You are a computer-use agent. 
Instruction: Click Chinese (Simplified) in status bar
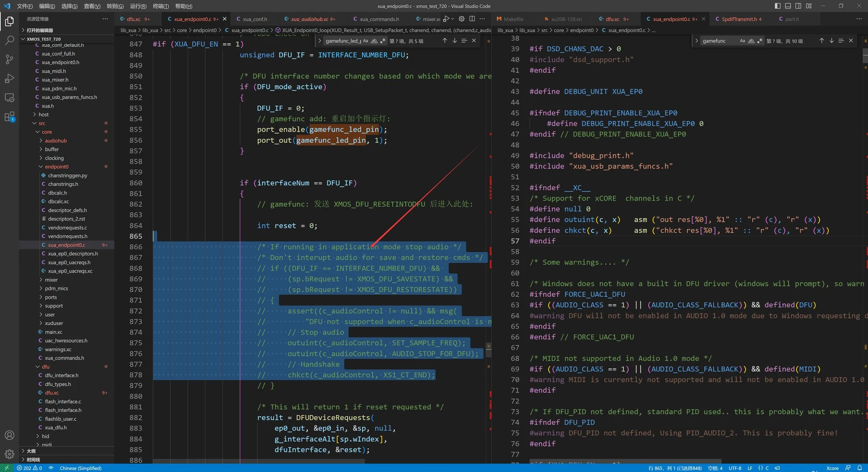pos(80,468)
